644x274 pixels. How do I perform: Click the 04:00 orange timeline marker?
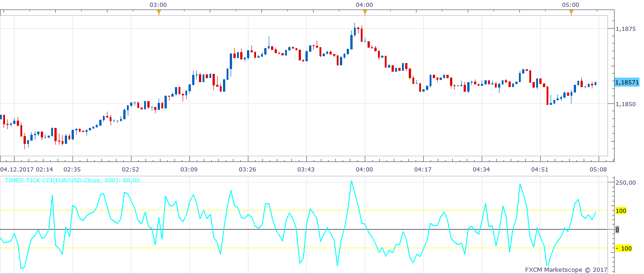point(365,13)
